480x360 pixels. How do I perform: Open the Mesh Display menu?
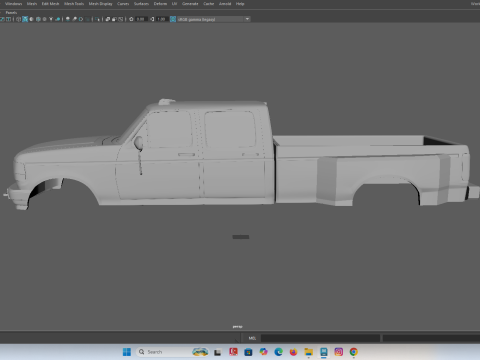click(x=101, y=4)
